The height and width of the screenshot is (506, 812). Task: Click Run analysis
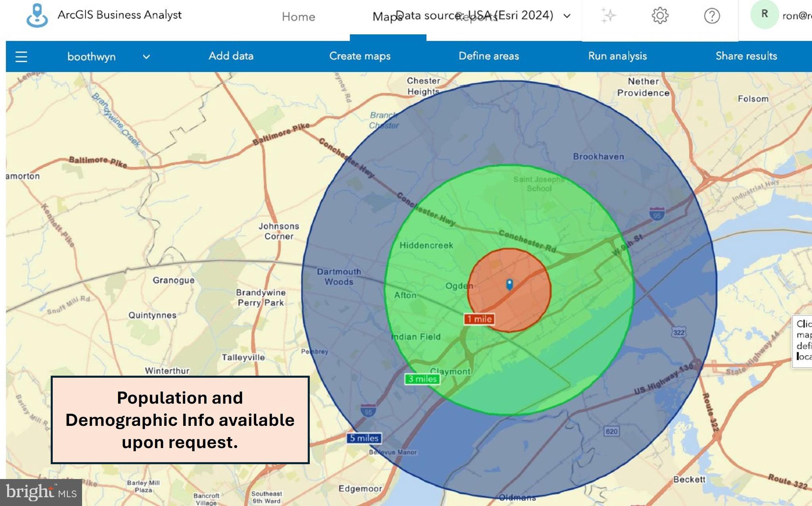pyautogui.click(x=617, y=56)
